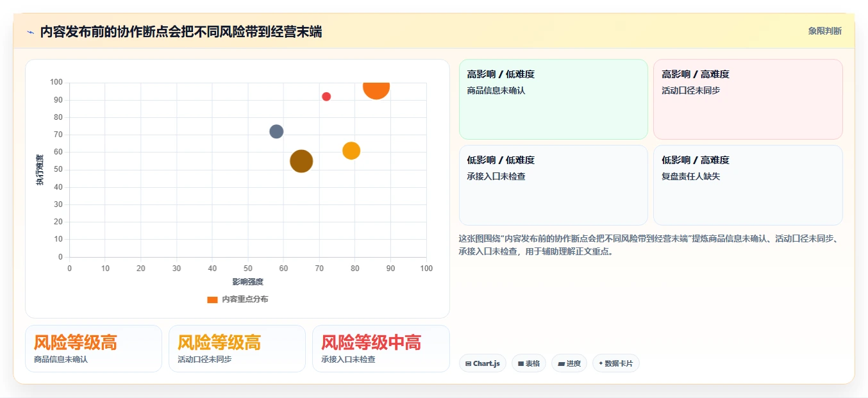Click the Chart.js tag chip
The image size is (868, 398).
(483, 363)
